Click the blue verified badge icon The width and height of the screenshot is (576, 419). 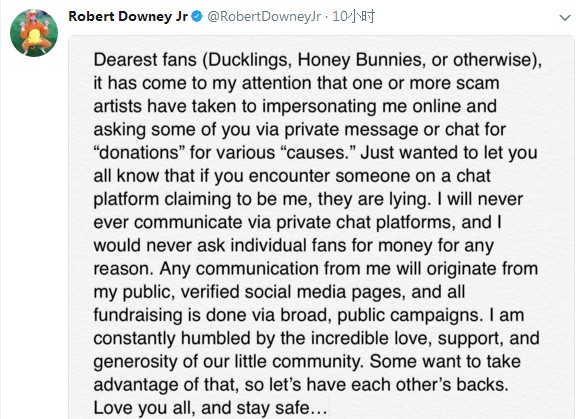[197, 17]
